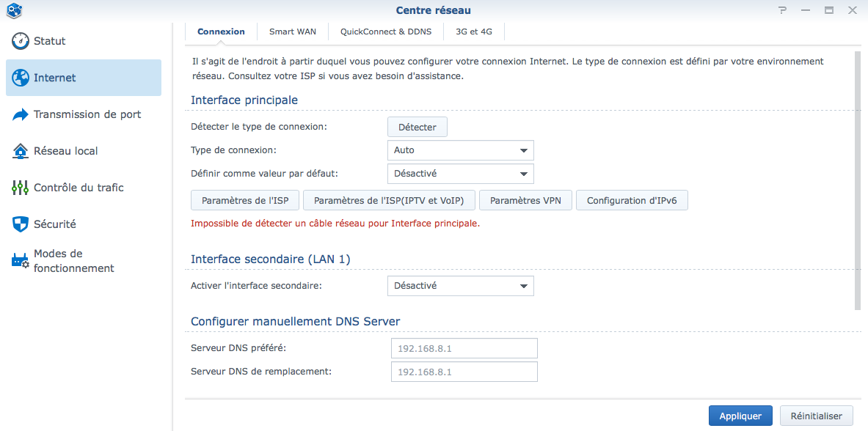Screen dimensions: 868x431
Task: Expand Activer l'interface secondaire dropdown
Action: tap(461, 286)
